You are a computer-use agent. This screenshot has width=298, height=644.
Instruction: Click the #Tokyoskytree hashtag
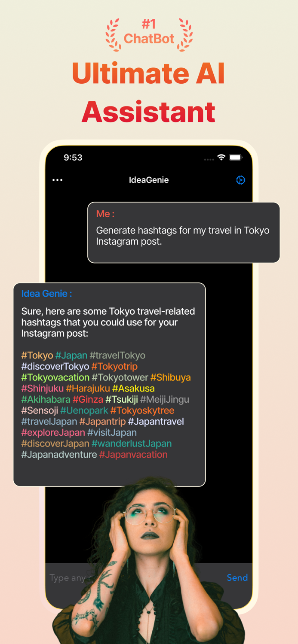coord(142,410)
